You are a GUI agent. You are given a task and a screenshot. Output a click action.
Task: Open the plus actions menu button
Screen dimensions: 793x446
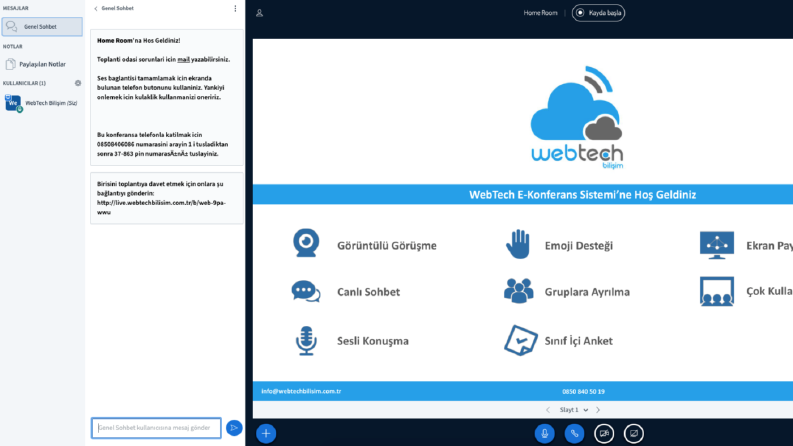[x=266, y=433]
